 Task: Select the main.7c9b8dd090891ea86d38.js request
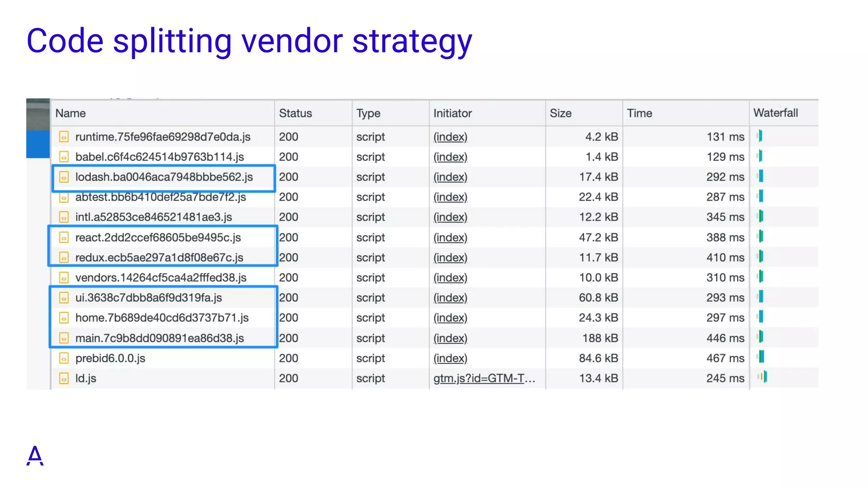(159, 338)
